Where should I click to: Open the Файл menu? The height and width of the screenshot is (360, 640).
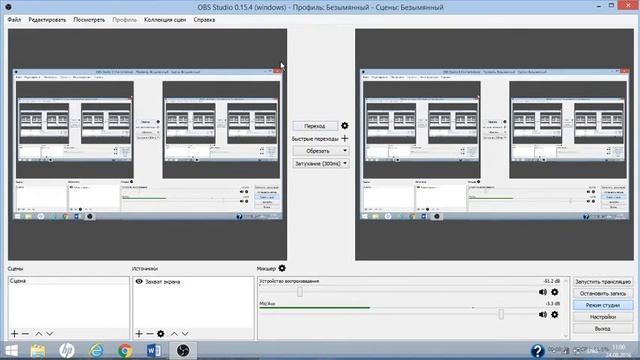(14, 20)
